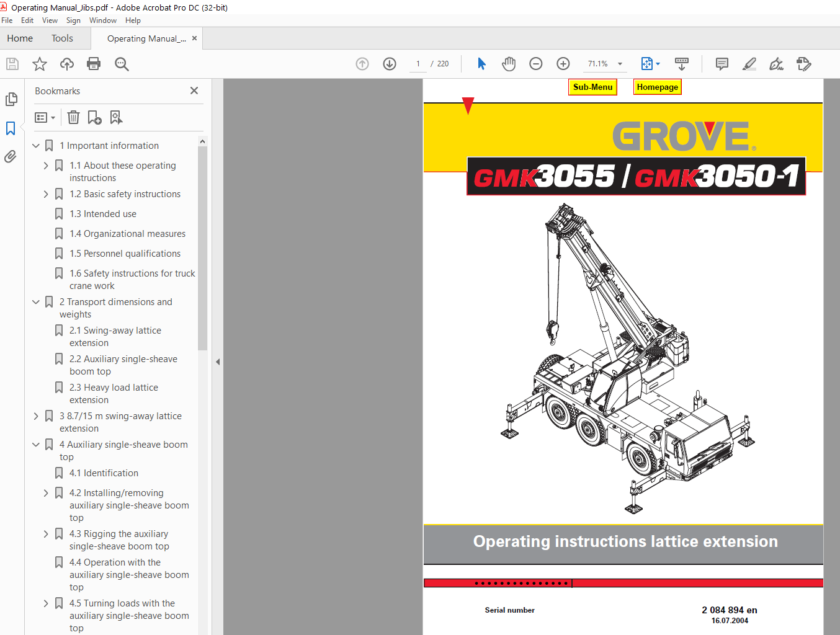840x635 pixels.
Task: Click the yellow Sub-Menu button
Action: pyautogui.click(x=592, y=87)
